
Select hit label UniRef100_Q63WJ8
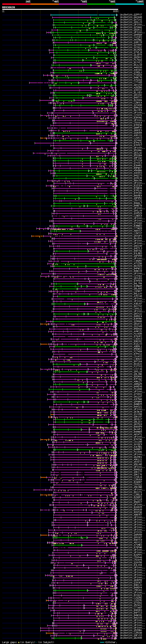(x=131, y=412)
